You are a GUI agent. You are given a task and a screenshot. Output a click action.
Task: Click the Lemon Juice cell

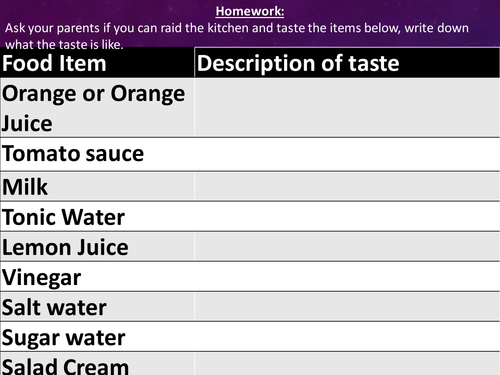(97, 247)
